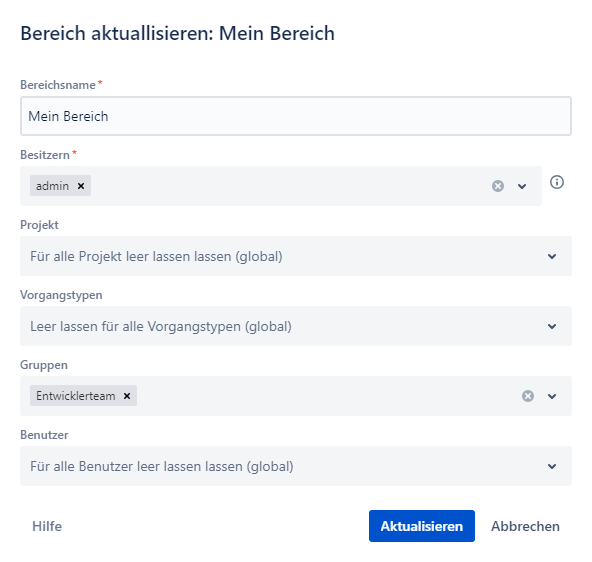
Task: Expand the Benutzer dropdown chevron
Action: pos(552,467)
